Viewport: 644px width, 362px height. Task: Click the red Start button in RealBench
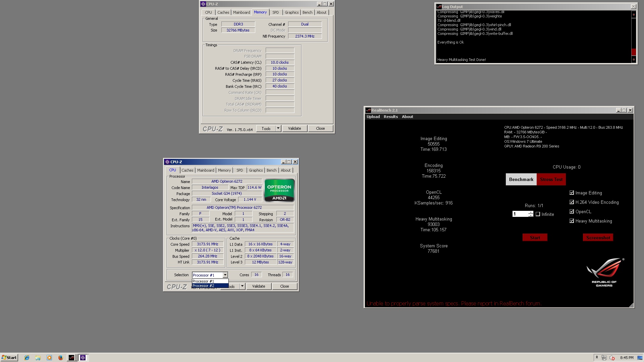[x=535, y=238]
